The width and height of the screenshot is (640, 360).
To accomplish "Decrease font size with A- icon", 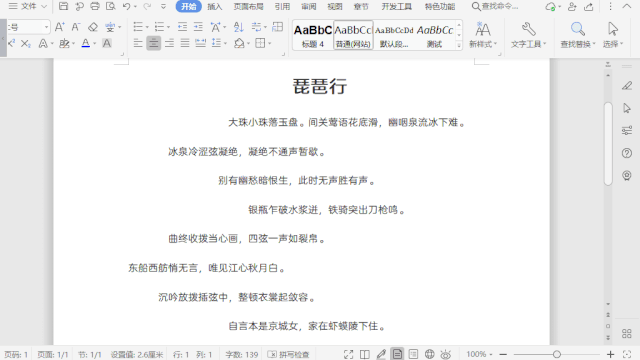I will (76, 27).
